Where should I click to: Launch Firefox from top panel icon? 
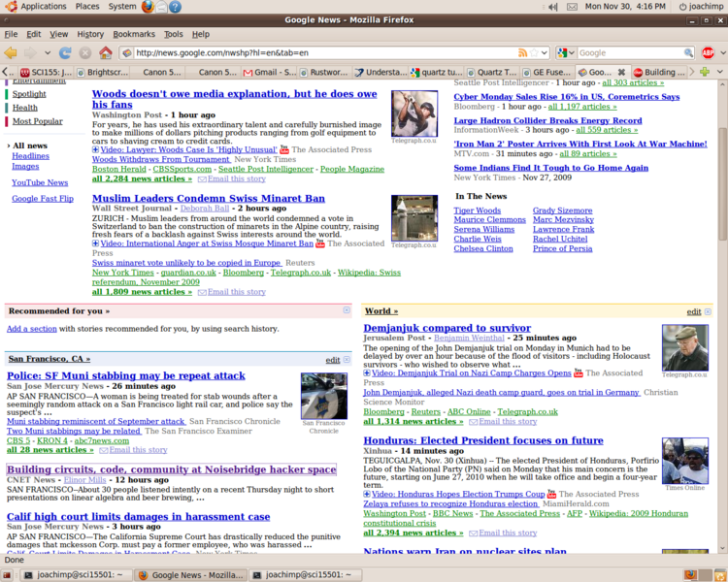tap(148, 7)
